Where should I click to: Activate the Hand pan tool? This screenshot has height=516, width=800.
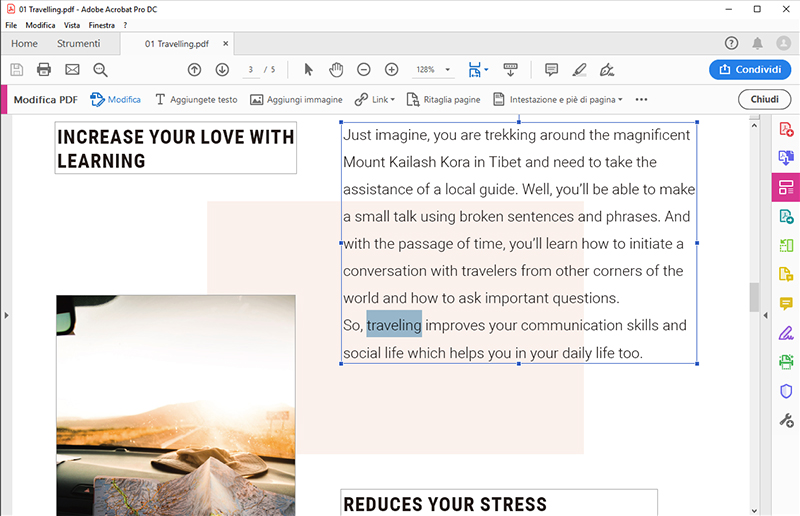tap(336, 69)
